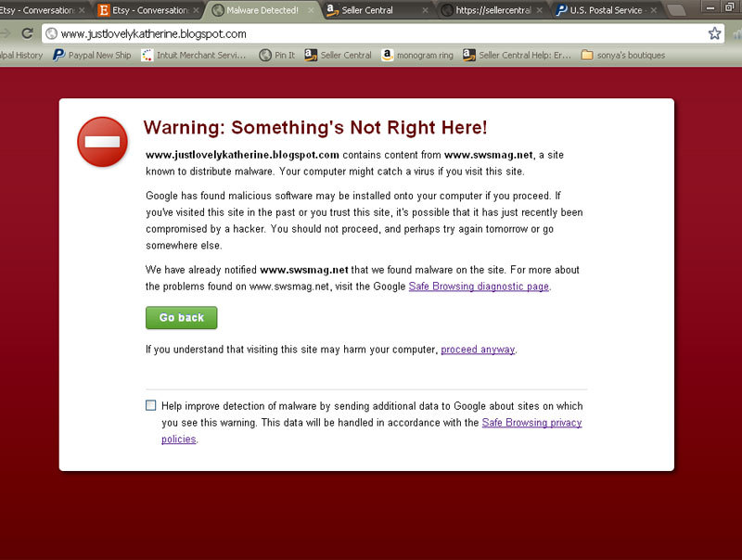Screen dimensions: 742x560
Task: Click the red stop sign warning icon
Action: click(102, 142)
